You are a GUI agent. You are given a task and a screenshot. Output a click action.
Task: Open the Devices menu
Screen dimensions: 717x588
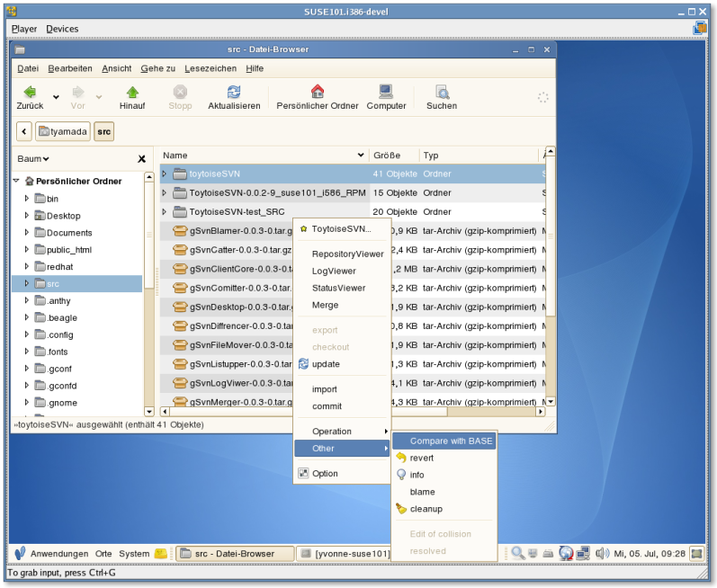pyautogui.click(x=62, y=29)
